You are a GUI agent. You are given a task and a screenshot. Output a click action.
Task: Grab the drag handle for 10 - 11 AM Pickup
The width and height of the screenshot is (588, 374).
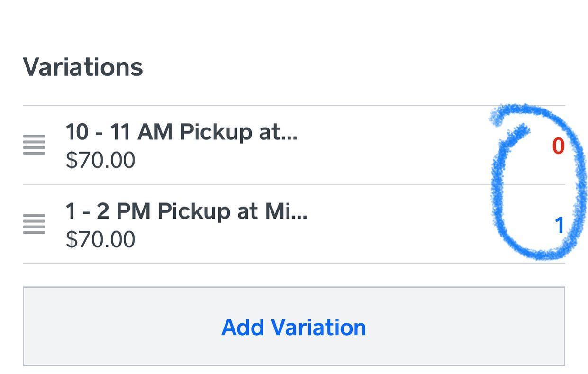click(34, 145)
